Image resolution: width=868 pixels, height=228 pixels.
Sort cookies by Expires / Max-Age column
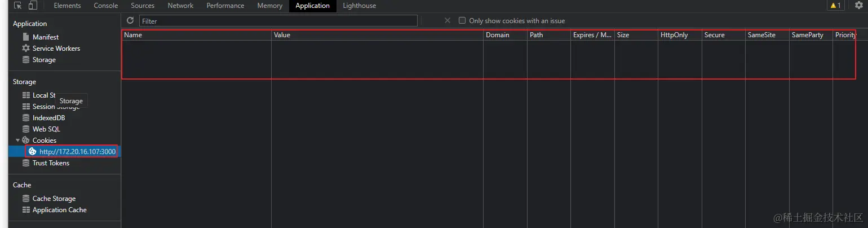tap(592, 35)
